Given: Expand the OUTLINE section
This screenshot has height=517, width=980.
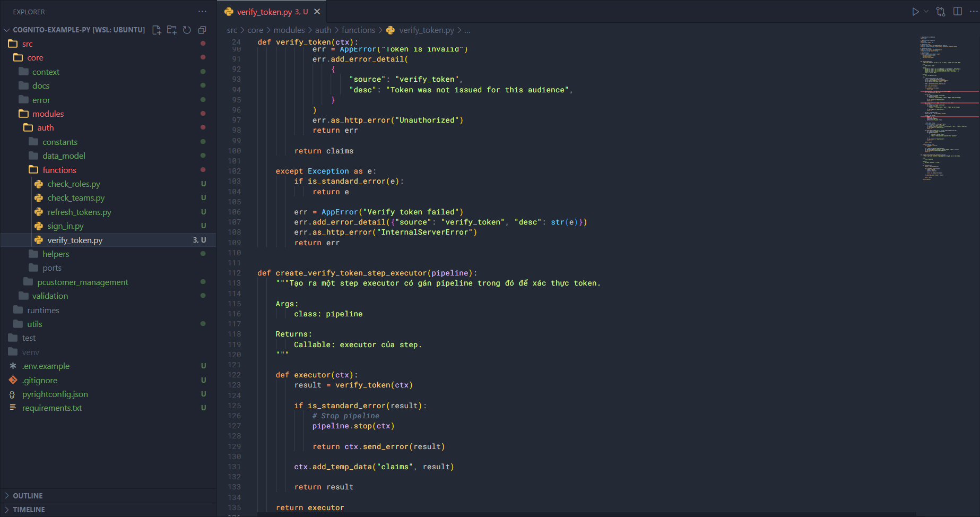Looking at the screenshot, I should [28, 496].
